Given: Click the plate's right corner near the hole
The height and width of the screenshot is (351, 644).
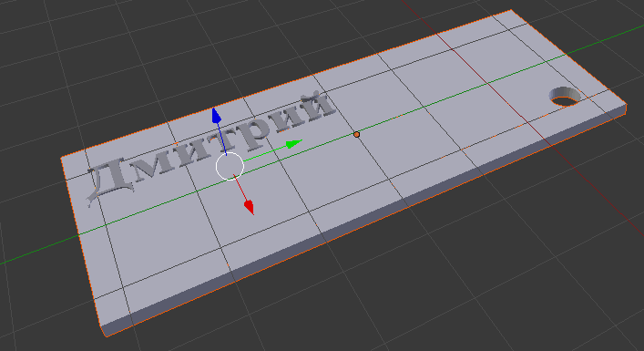Looking at the screenshot, I should 626,106.
